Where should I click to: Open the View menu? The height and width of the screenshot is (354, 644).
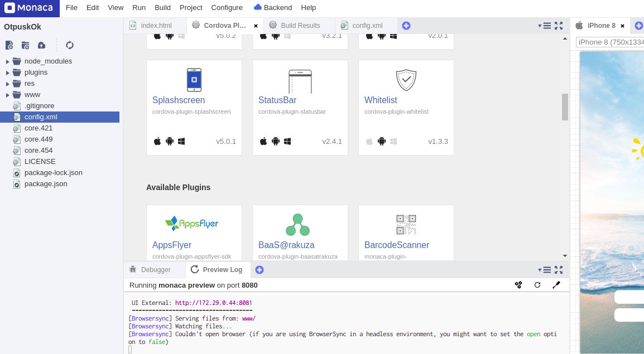click(116, 7)
